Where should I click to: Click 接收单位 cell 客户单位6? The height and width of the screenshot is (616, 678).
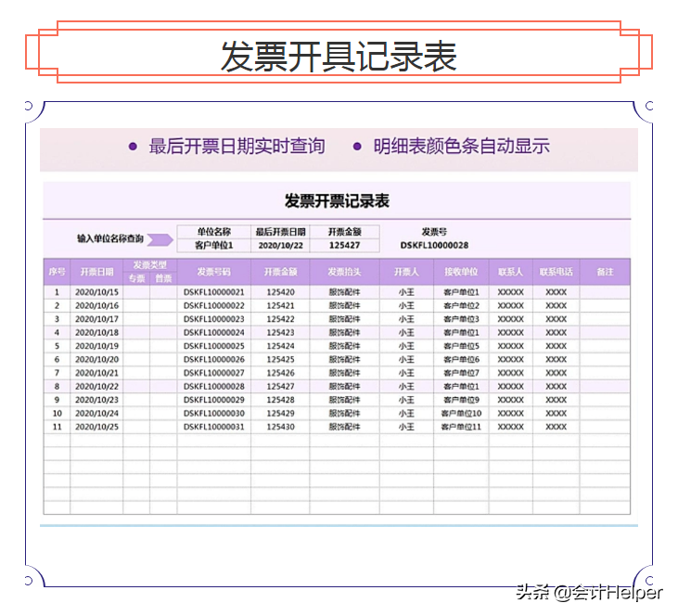461,359
